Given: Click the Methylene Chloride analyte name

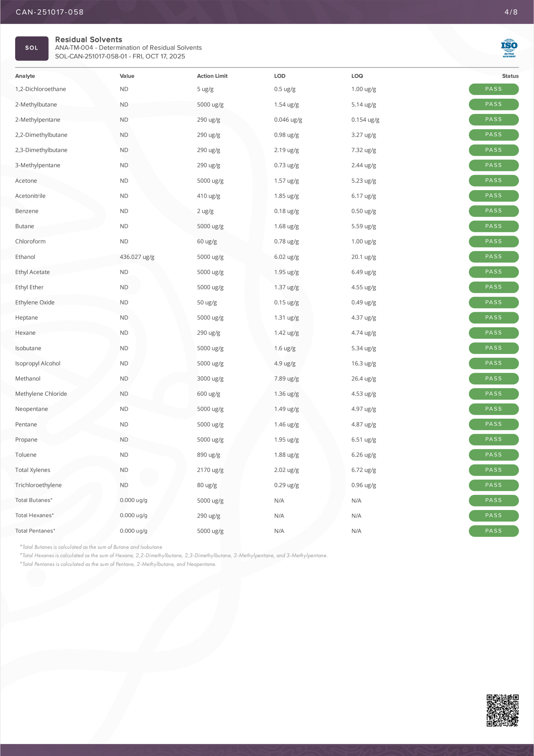Looking at the screenshot, I should [41, 394].
